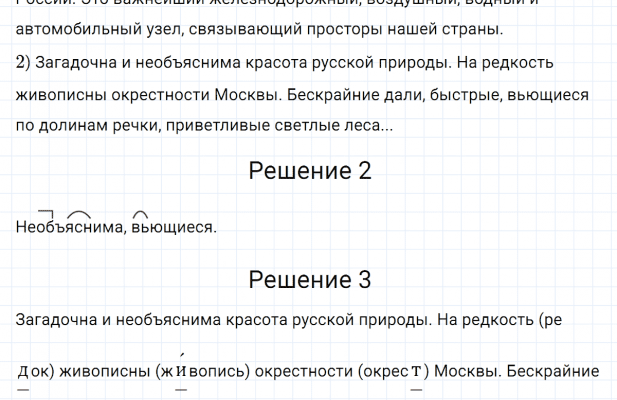Screen dimensions: 617x400
Task: Click "связывающий" in the top paragraph
Action: coord(228,31)
